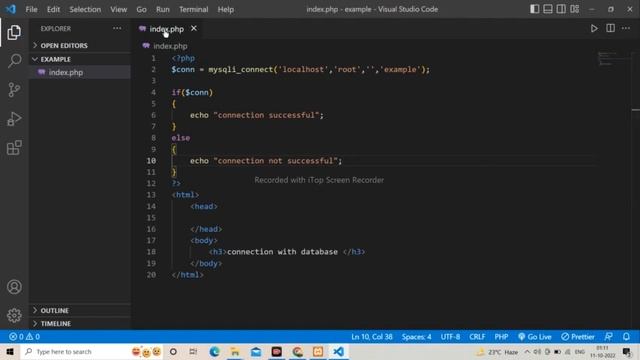Change indentation via Spaces: 4

[x=416, y=337]
